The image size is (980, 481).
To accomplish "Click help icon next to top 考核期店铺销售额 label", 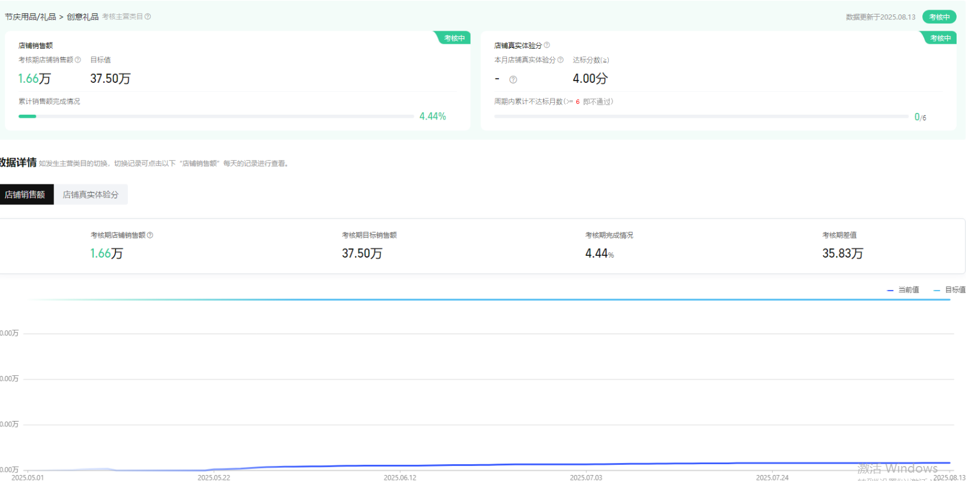I will pyautogui.click(x=77, y=60).
